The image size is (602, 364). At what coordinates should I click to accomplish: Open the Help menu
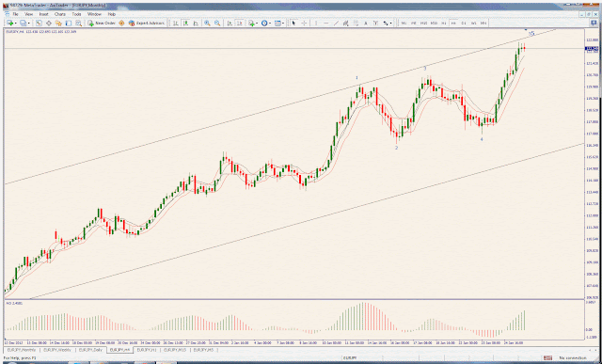[112, 14]
